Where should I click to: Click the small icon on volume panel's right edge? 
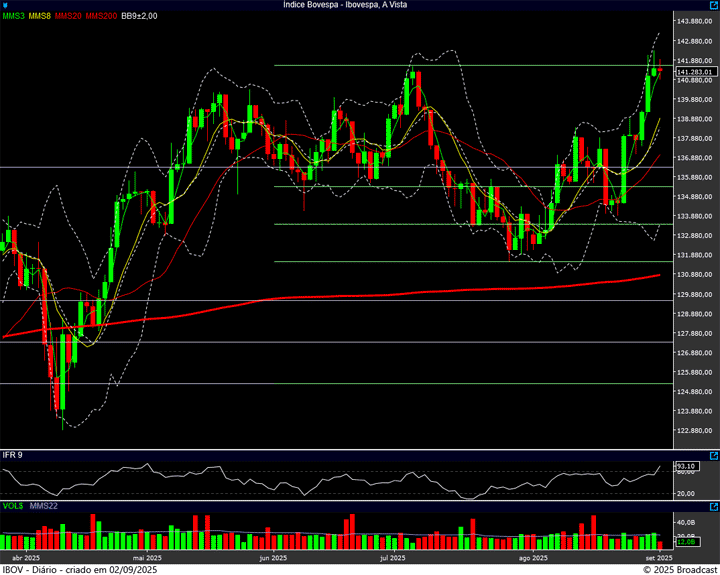tap(714, 507)
